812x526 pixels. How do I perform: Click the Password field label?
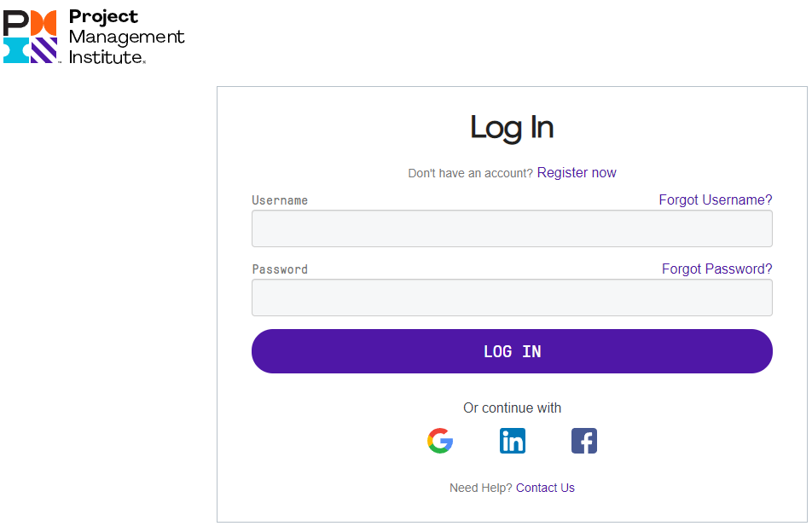pos(280,269)
